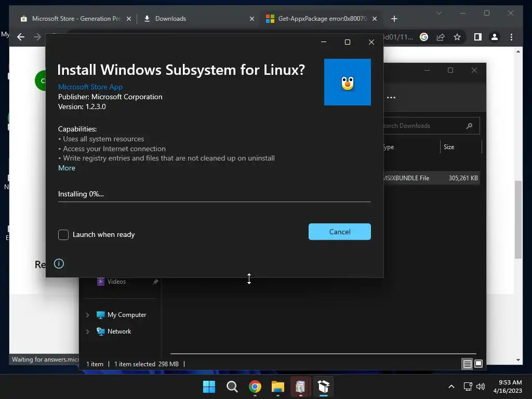Go forward in Chrome
The image size is (532, 399).
[x=37, y=37]
